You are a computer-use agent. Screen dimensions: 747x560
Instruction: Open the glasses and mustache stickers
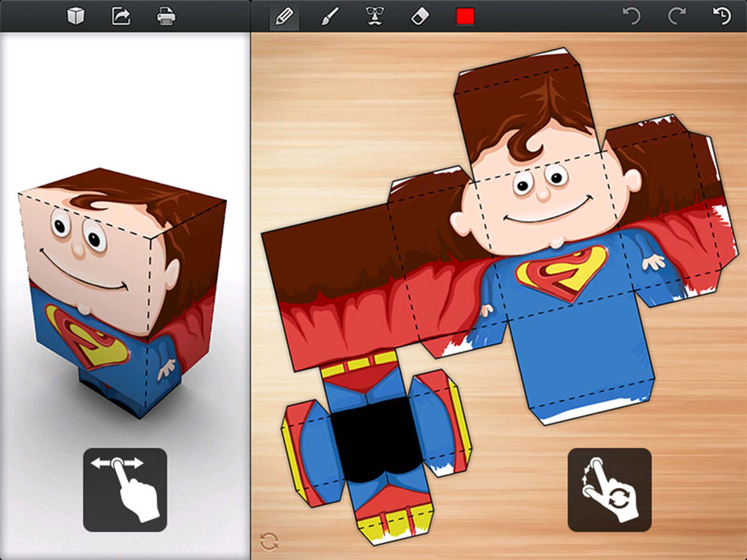(x=375, y=16)
